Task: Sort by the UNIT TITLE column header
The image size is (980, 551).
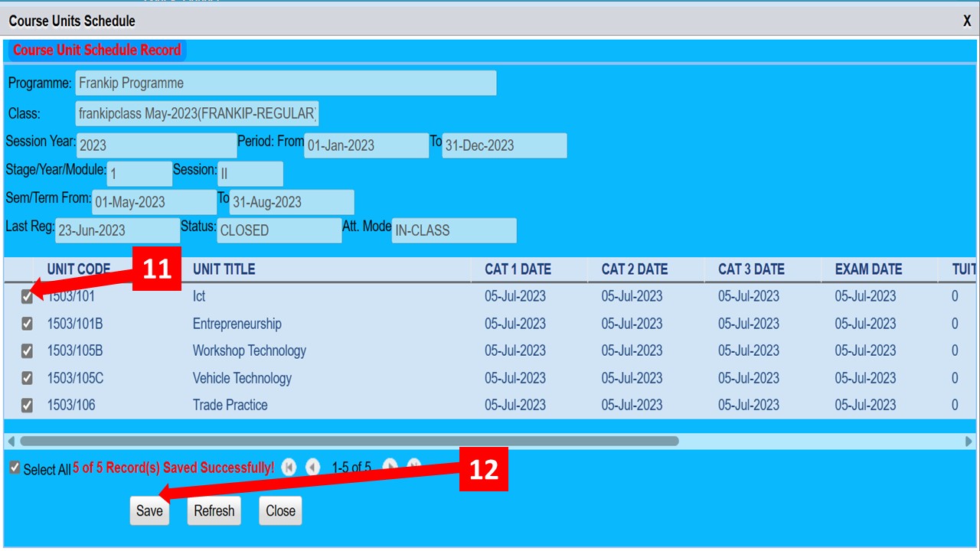Action: tap(224, 269)
